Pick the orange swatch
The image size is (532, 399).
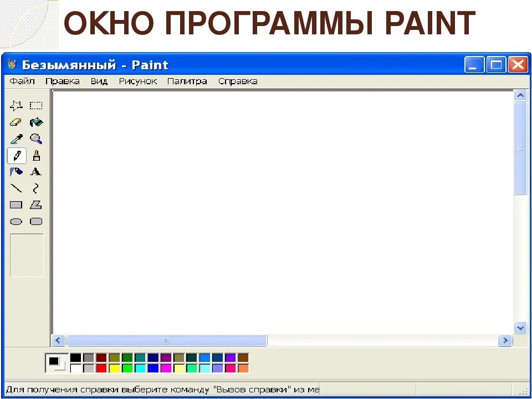243,368
